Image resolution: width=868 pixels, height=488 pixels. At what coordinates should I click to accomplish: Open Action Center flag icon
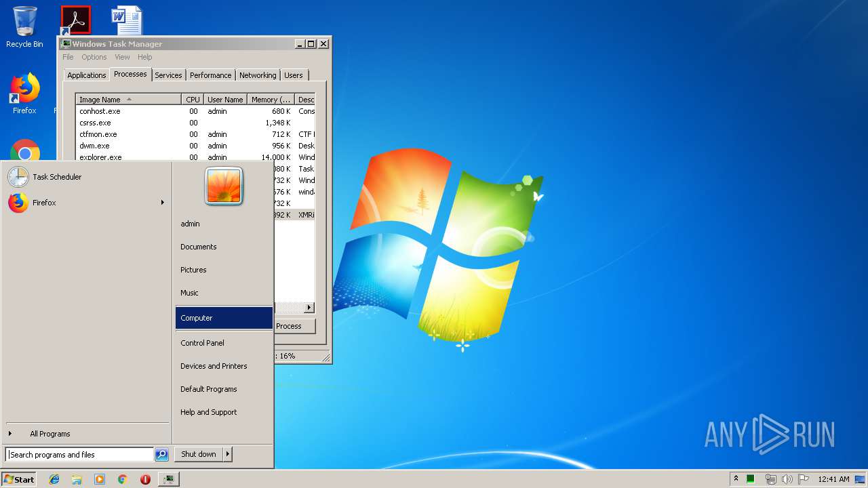point(804,479)
